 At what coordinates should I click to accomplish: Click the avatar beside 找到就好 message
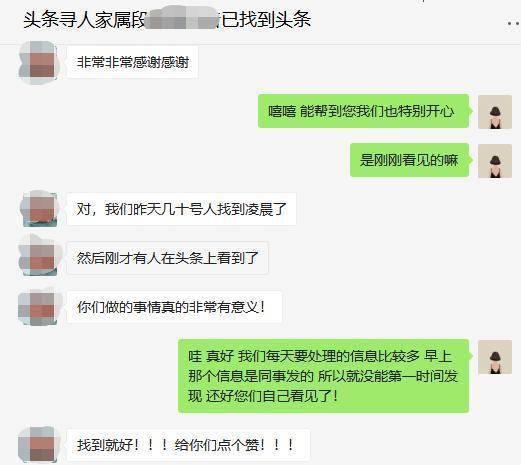pyautogui.click(x=38, y=444)
